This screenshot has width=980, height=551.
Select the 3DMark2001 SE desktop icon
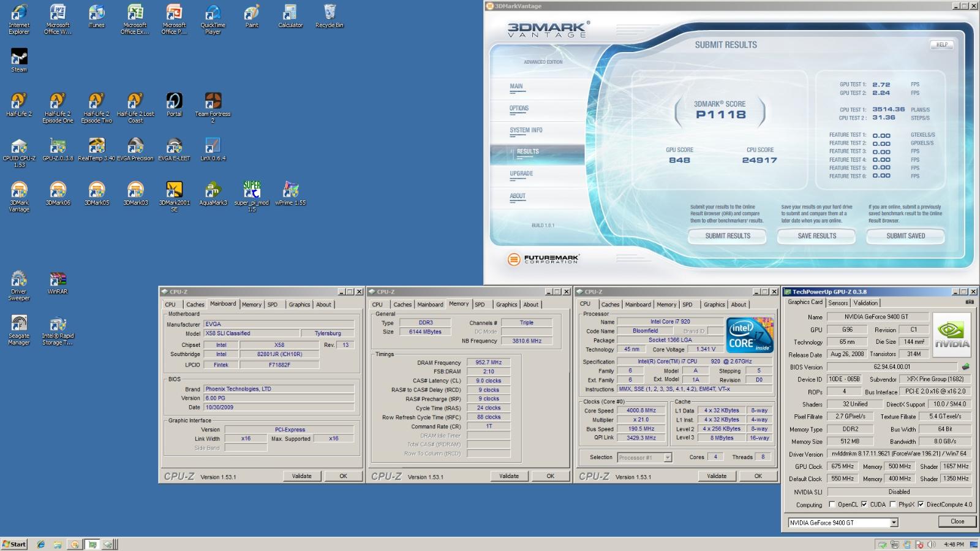pos(174,196)
